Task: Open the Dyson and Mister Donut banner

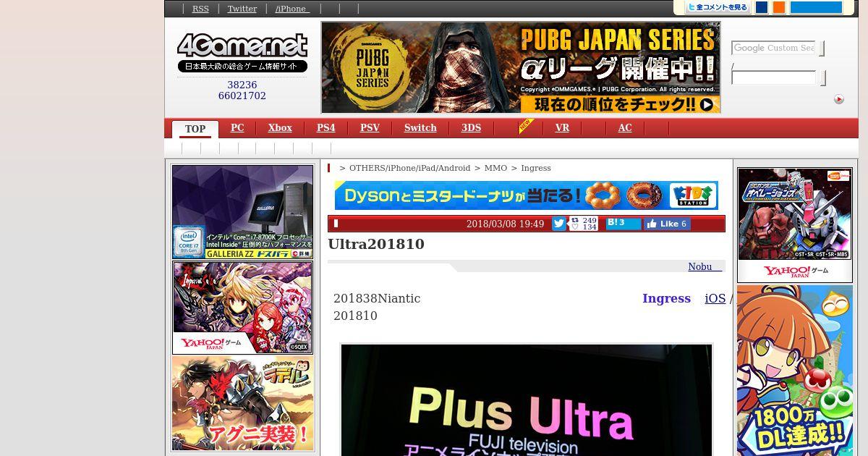Action: (x=527, y=195)
